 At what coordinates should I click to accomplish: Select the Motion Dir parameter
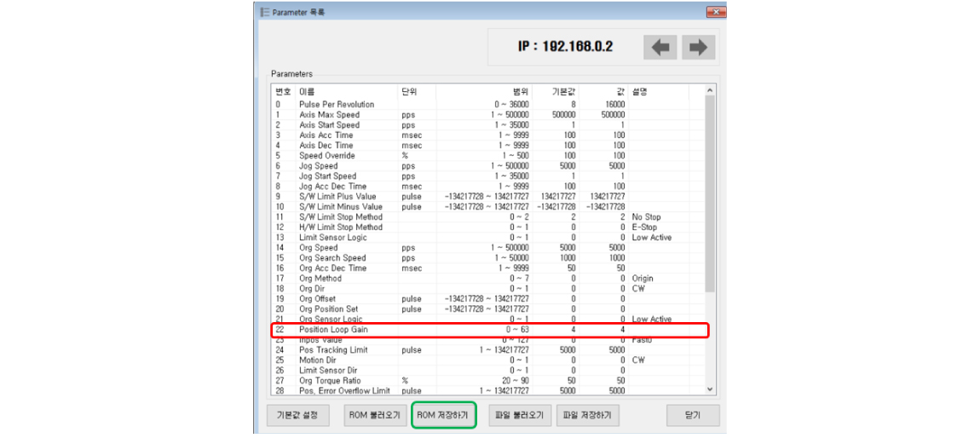click(487, 360)
